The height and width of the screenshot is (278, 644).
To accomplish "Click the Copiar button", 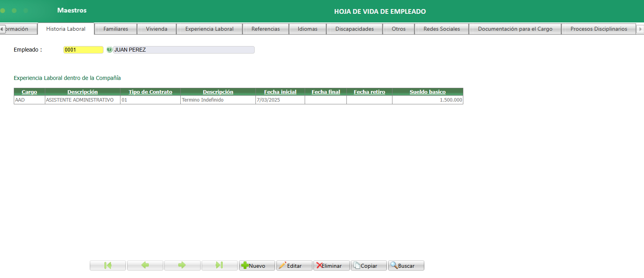I will (369, 265).
